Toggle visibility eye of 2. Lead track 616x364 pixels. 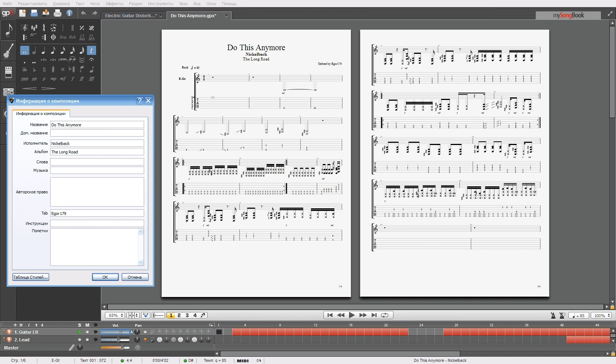click(95, 340)
